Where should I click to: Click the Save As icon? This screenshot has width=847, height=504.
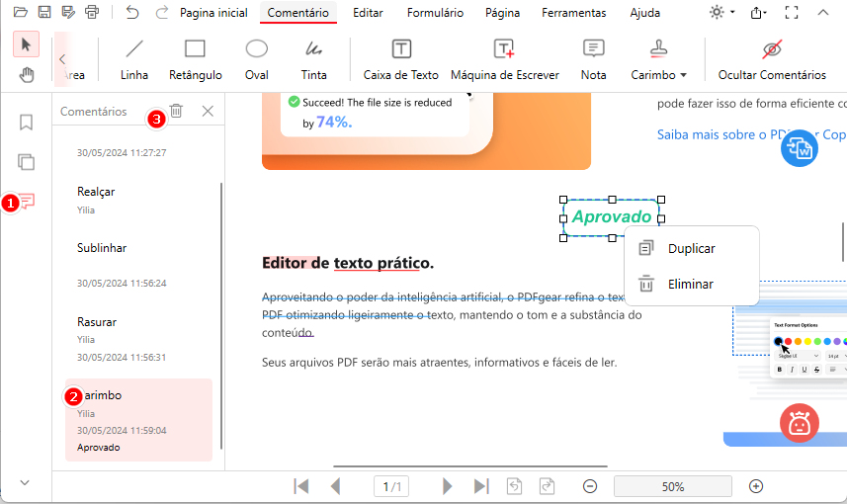tap(68, 12)
